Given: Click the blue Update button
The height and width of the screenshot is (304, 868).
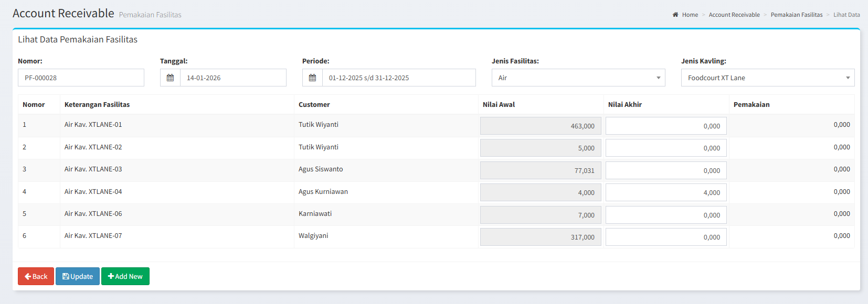Looking at the screenshot, I should (78, 276).
